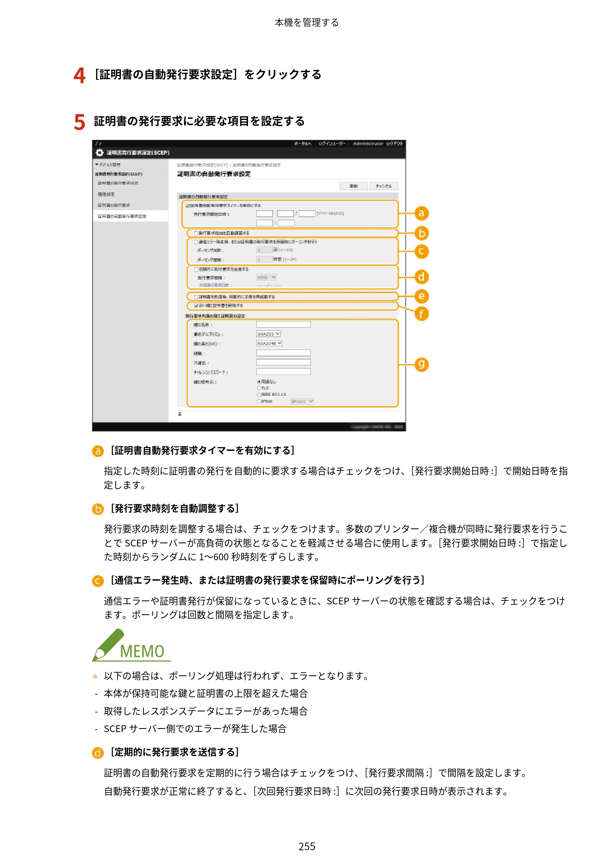Check the automatic restart after certificate acquisition box

click(196, 297)
